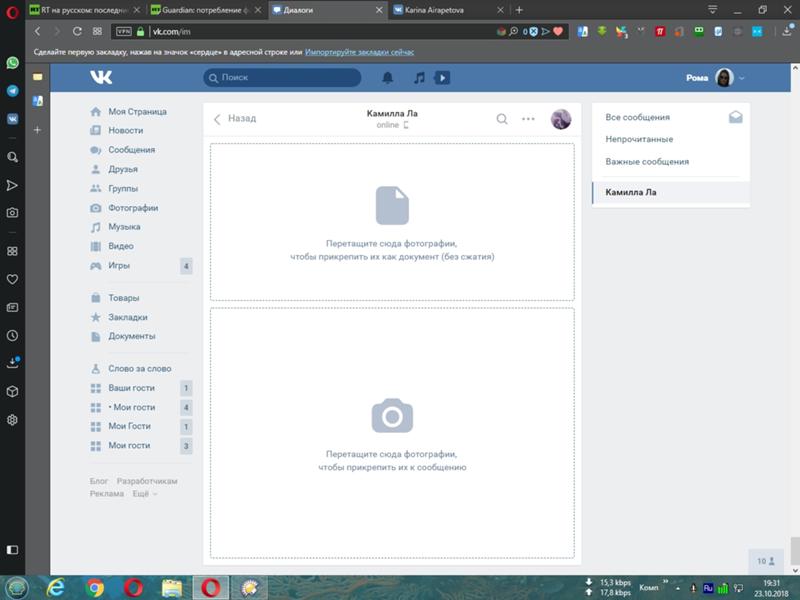Image resolution: width=800 pixels, height=600 pixels.
Task: Add page to bookmarks with heart icon
Action: (x=558, y=32)
